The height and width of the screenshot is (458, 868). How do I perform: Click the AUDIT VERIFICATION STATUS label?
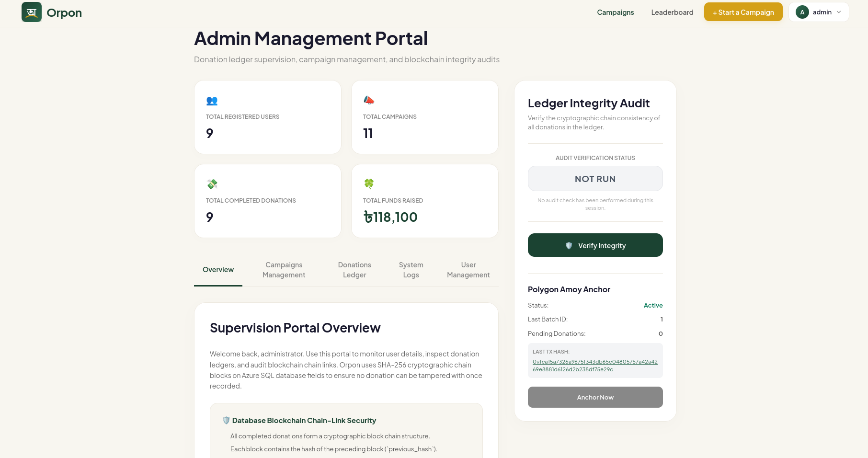point(595,158)
